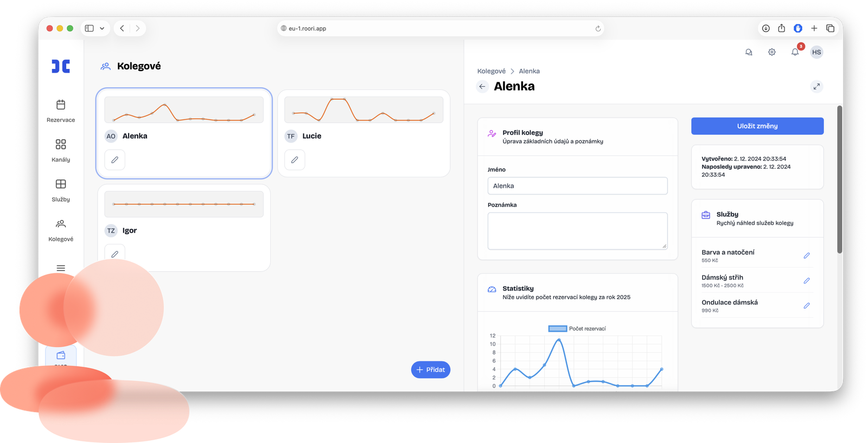The width and height of the screenshot is (868, 443).
Task: Open the Kanály sidebar item
Action: pyautogui.click(x=61, y=150)
